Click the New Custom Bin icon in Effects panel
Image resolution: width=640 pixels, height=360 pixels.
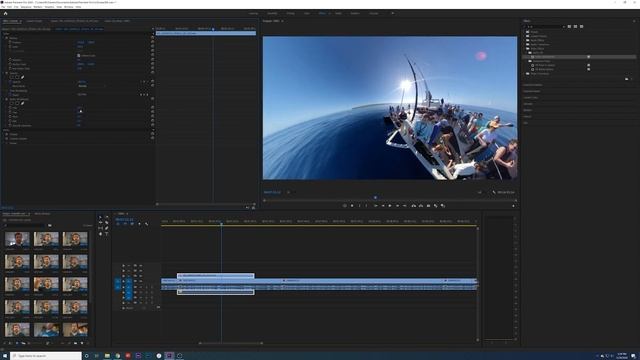pyautogui.click(x=627, y=79)
